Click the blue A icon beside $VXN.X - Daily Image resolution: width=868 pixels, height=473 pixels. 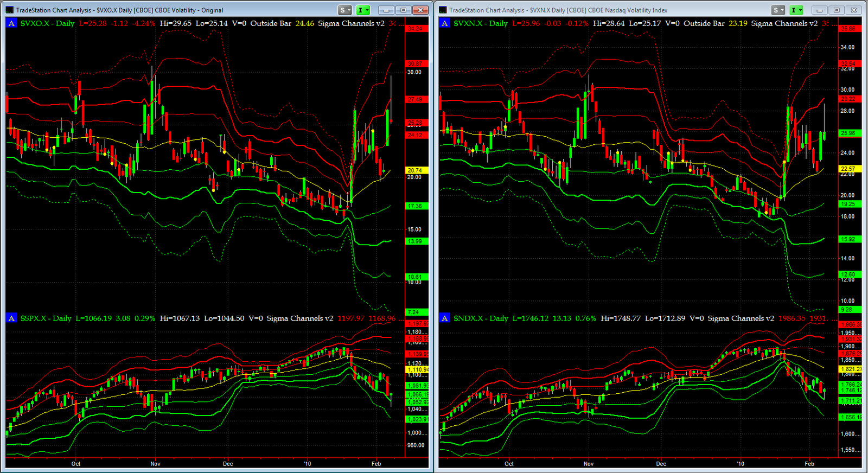pyautogui.click(x=445, y=23)
